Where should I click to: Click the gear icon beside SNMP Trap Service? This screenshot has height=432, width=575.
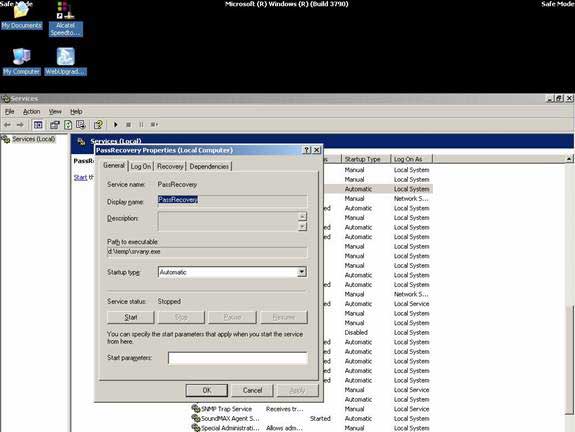pyautogui.click(x=195, y=409)
